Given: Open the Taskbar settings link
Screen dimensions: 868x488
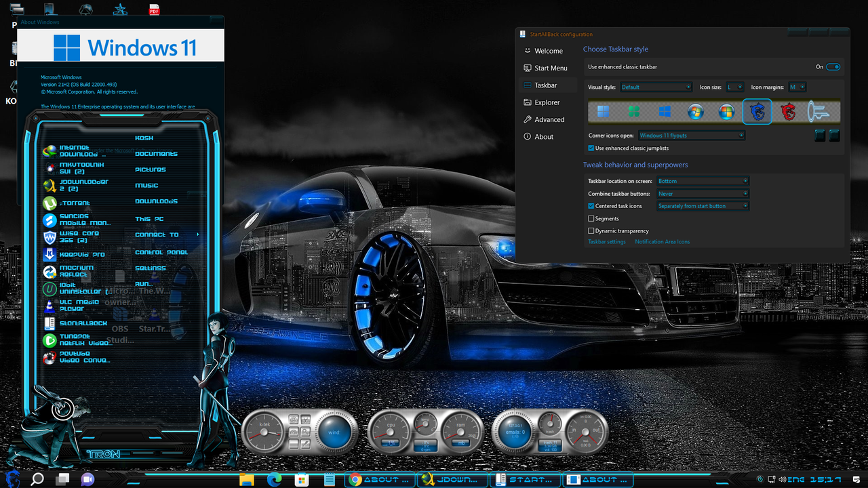Looking at the screenshot, I should [x=607, y=241].
